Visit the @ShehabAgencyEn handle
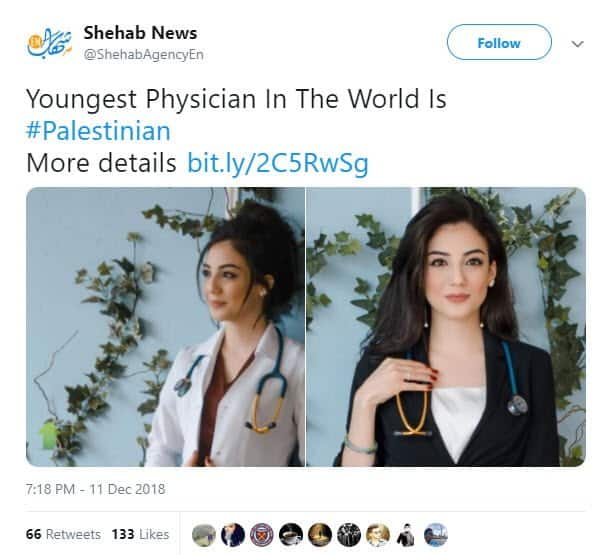The height and width of the screenshot is (555, 602). pos(144,55)
